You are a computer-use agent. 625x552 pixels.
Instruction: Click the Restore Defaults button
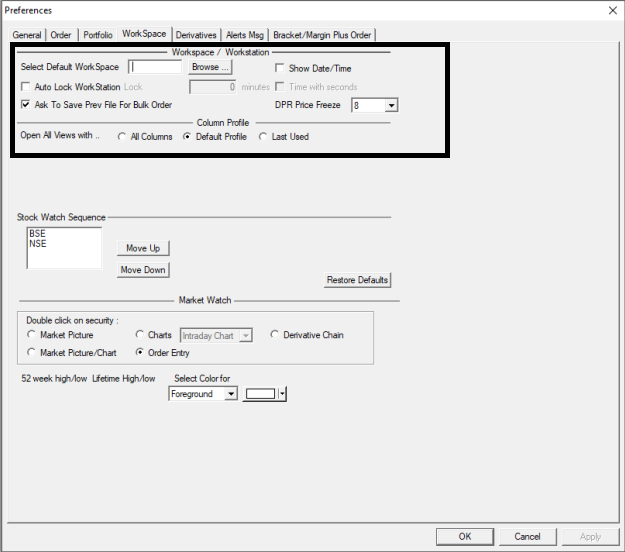(357, 280)
